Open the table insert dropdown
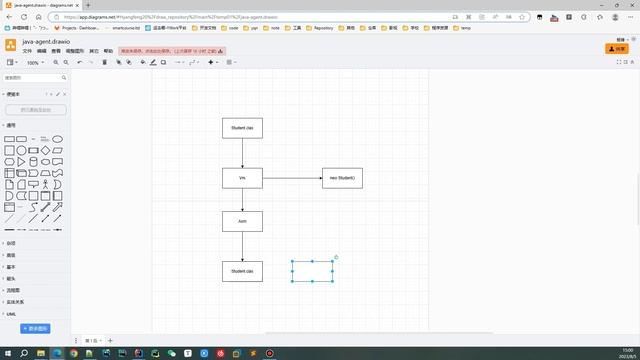Viewport: 640px width, 360px height. pyautogui.click(x=231, y=62)
